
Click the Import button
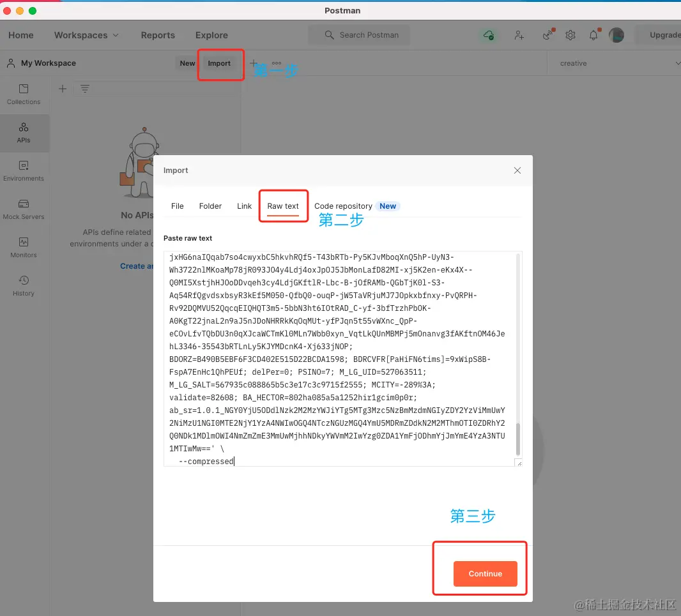219,63
